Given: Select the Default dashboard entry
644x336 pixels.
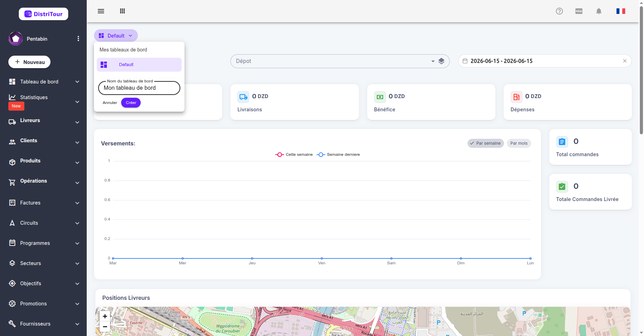Looking at the screenshot, I should 139,65.
